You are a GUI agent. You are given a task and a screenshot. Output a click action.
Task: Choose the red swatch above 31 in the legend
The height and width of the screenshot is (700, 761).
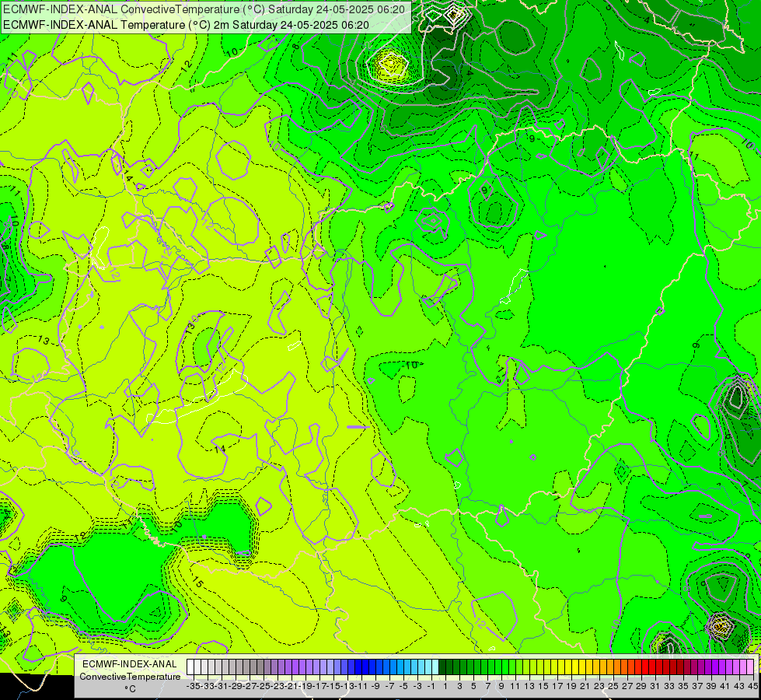pyautogui.click(x=652, y=667)
